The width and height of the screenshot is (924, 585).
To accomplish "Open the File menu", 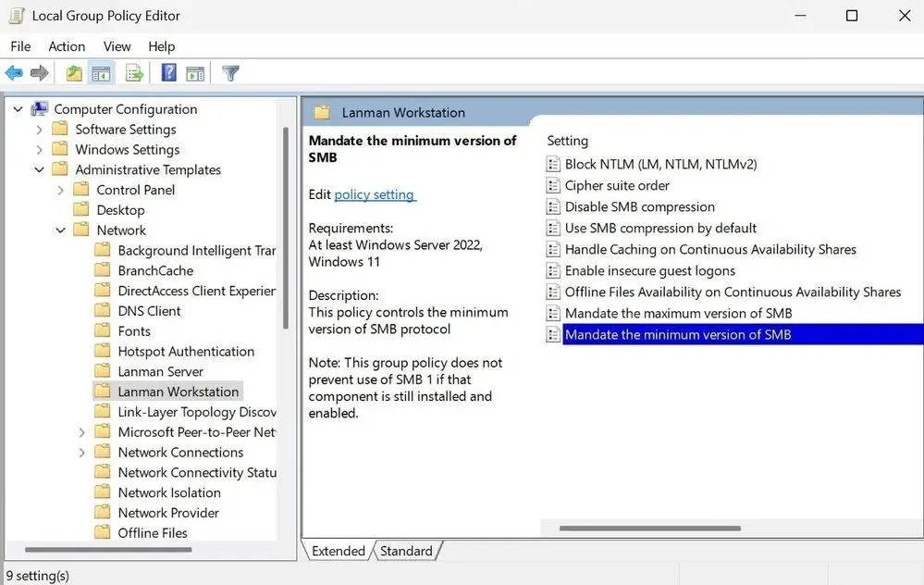I will click(x=20, y=46).
